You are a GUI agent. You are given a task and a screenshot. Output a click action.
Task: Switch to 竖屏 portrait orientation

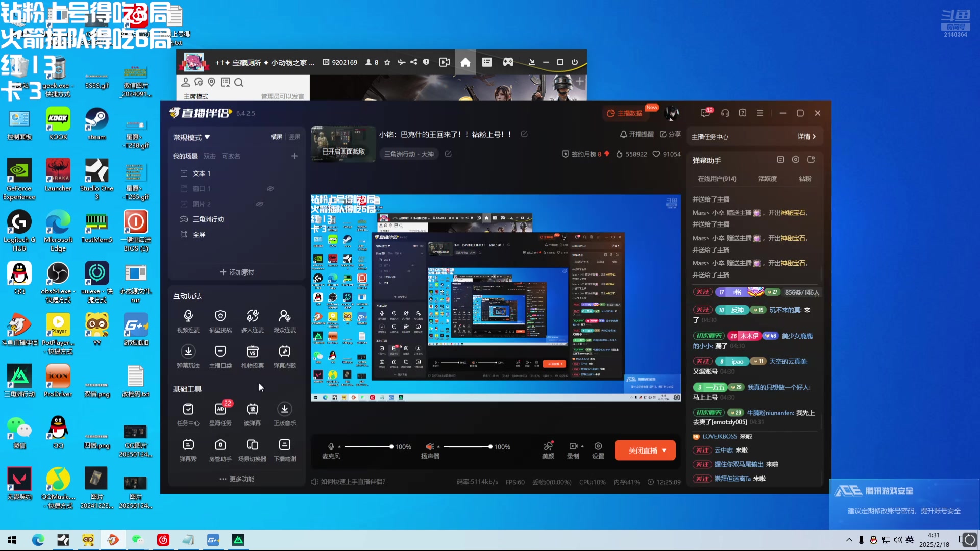(x=295, y=137)
